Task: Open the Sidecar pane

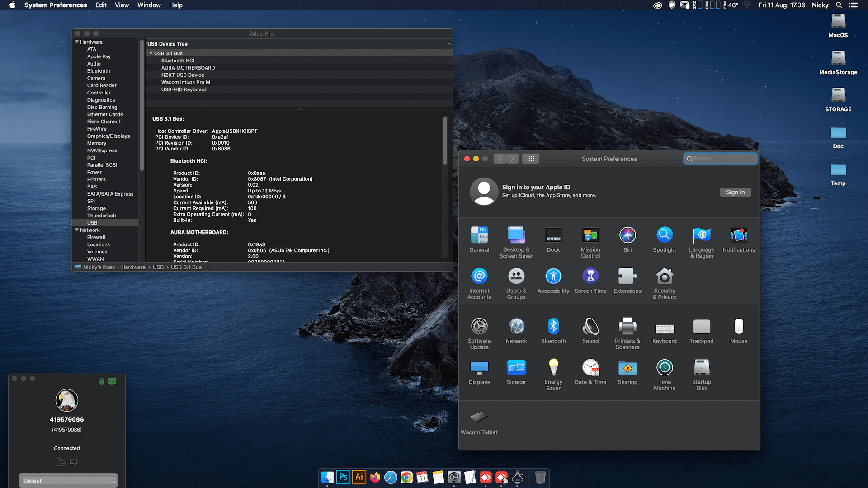Action: pos(516,372)
